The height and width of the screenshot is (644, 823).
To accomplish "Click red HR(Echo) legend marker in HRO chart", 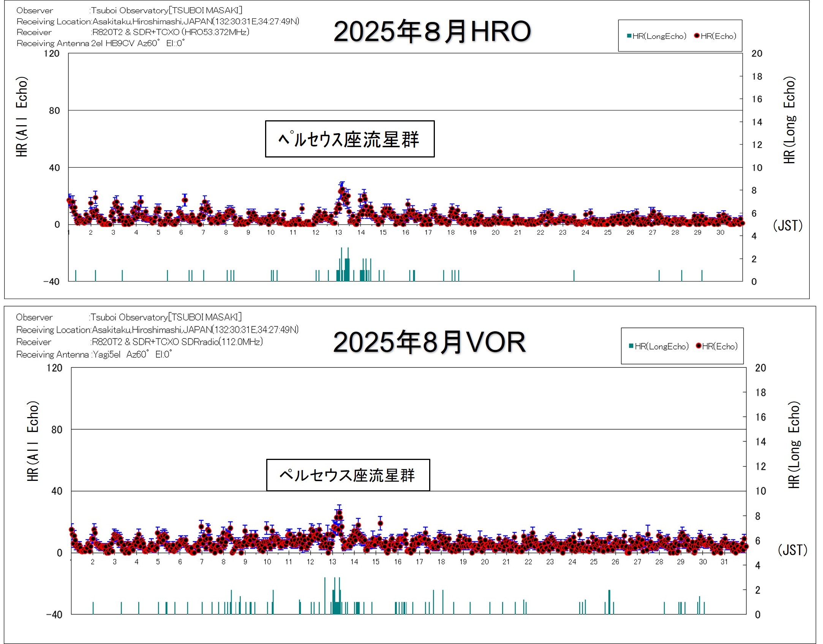I will tap(697, 36).
